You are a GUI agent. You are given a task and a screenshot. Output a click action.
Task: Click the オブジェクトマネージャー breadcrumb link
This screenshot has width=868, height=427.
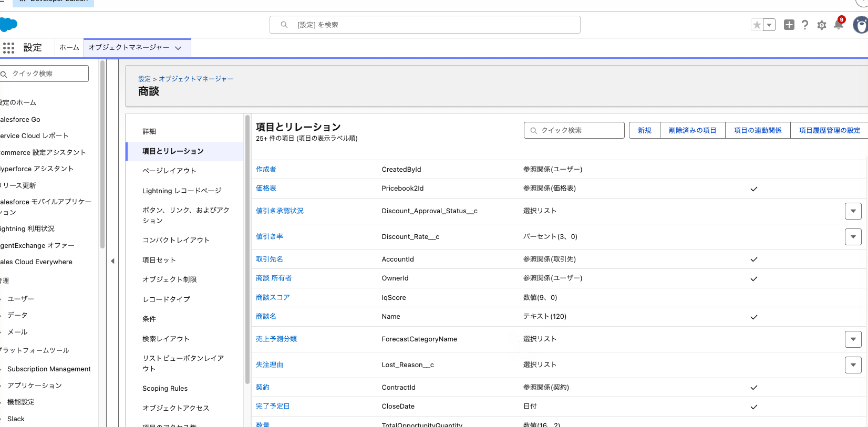[196, 79]
